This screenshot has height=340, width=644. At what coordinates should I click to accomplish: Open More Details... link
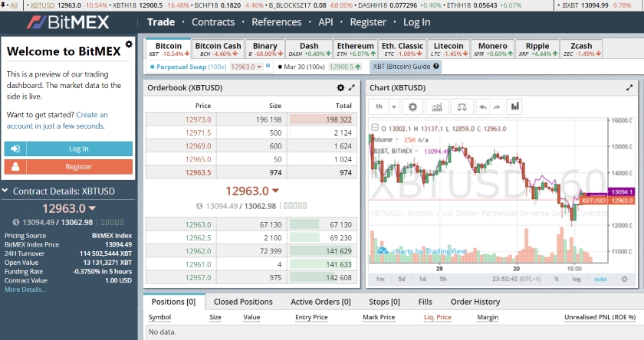[25, 289]
